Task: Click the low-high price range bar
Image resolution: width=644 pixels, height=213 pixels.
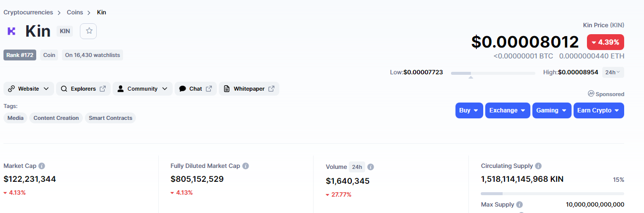Action: click(493, 73)
